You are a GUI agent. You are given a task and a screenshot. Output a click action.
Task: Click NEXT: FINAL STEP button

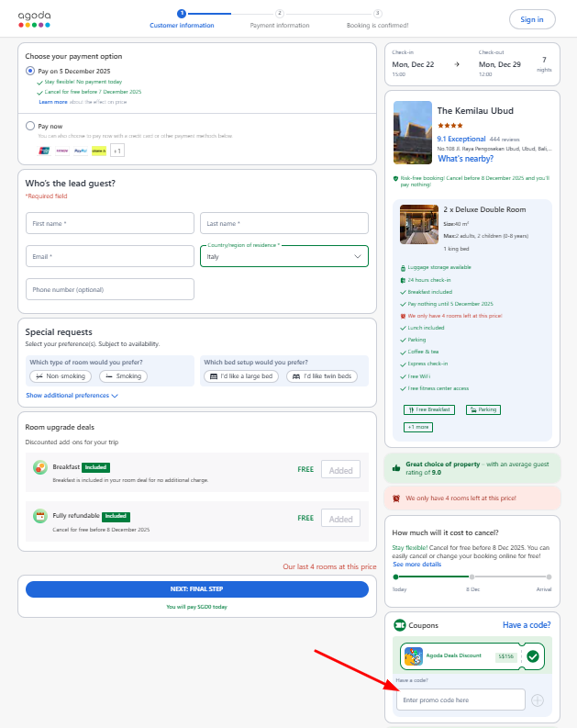tap(197, 589)
